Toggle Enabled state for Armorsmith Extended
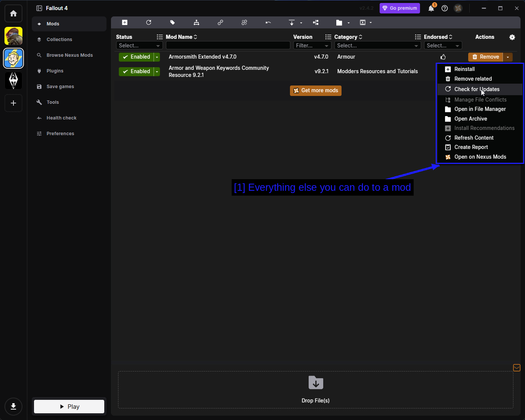Image resolution: width=525 pixels, height=420 pixels. (136, 57)
